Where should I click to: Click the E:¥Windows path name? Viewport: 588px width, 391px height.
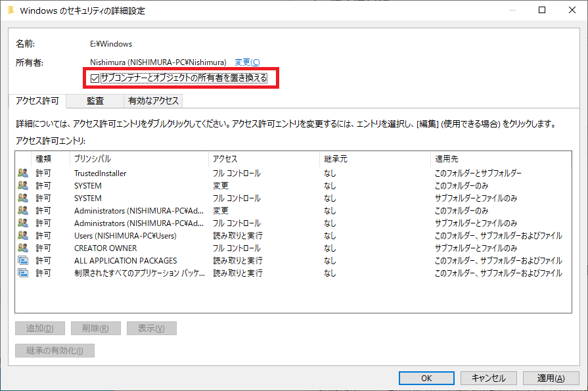[111, 44]
